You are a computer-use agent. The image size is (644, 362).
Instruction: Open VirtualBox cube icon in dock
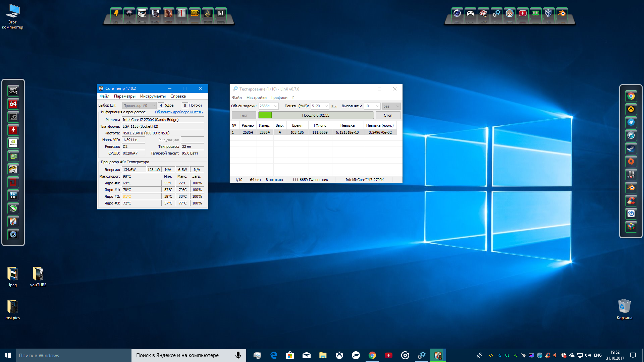tap(548, 13)
